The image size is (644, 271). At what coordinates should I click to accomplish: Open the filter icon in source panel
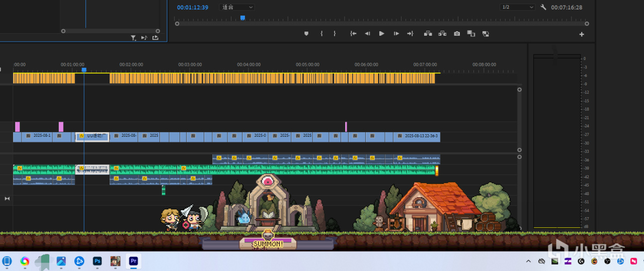tap(133, 38)
